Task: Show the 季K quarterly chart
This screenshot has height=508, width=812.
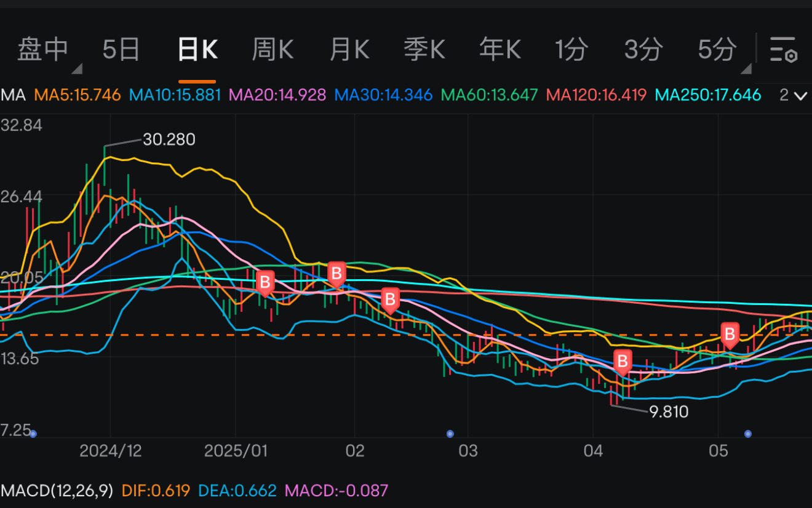Action: (424, 49)
